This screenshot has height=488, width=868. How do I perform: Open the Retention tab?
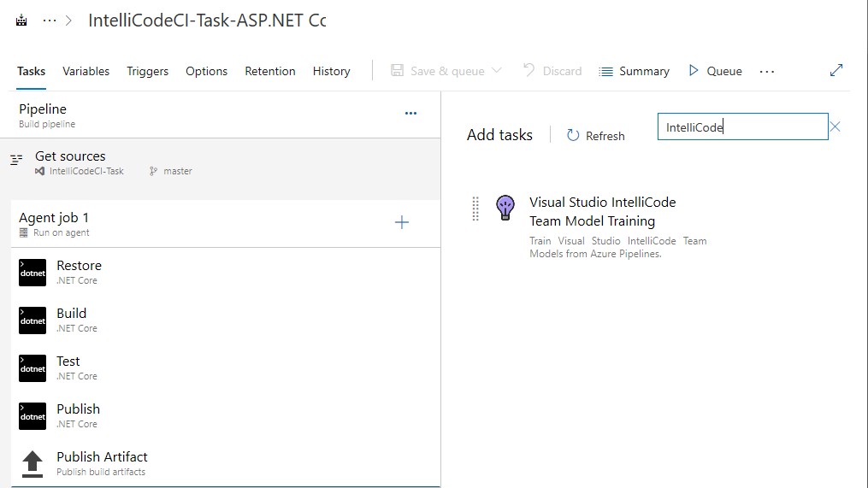tap(270, 71)
